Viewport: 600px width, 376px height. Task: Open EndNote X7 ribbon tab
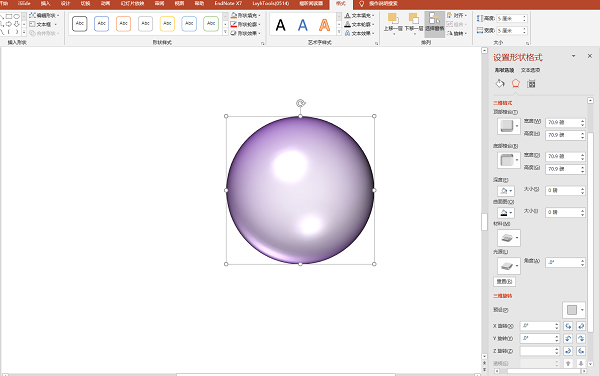click(228, 3)
